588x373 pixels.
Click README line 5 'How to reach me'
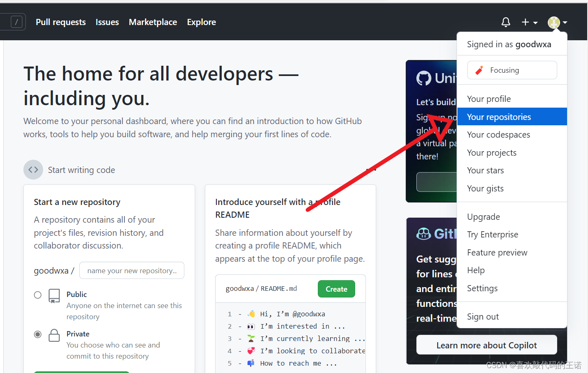tap(299, 363)
